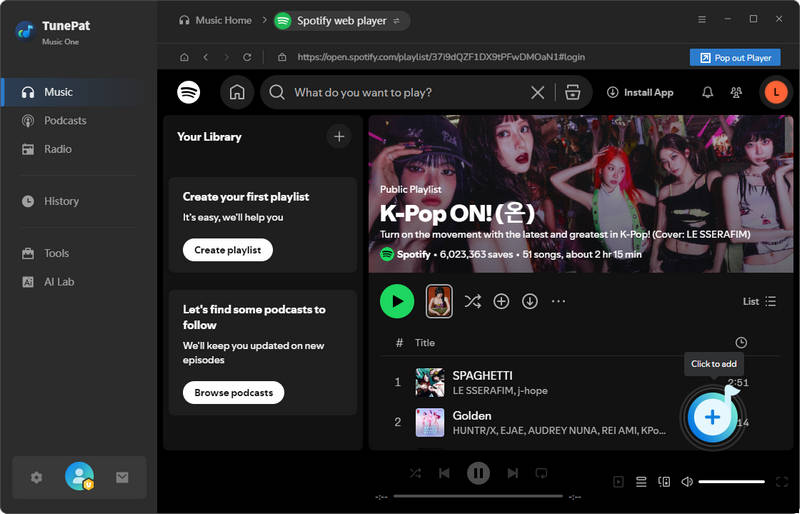This screenshot has width=800, height=514.
Task: Create a new playlist with Your Library plus
Action: [339, 137]
